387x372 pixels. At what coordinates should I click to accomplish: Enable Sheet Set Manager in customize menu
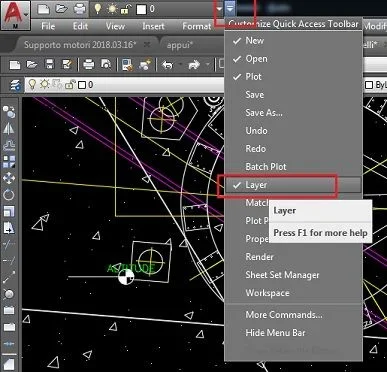click(293, 275)
